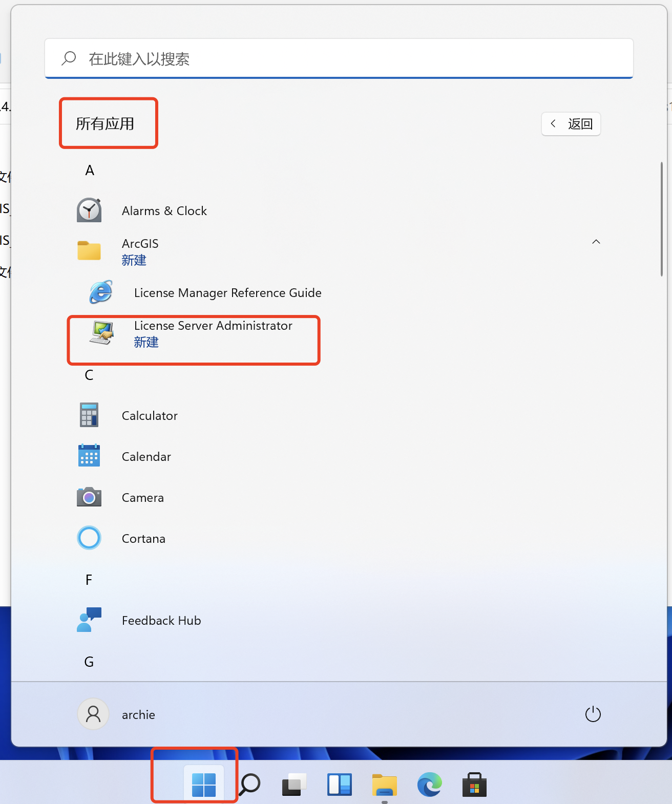
Task: Click magnifier icon in search box
Action: (x=69, y=58)
